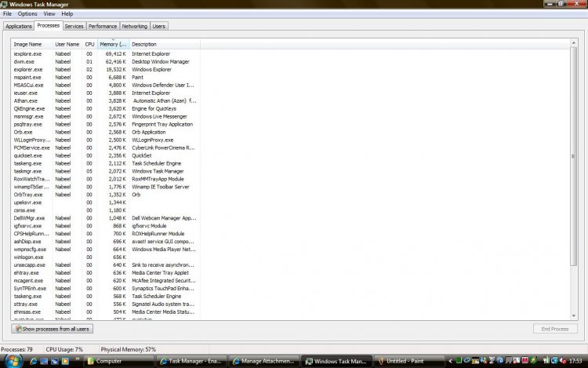Select the dwm.exe process
This screenshot has height=368, width=588.
[105, 62]
